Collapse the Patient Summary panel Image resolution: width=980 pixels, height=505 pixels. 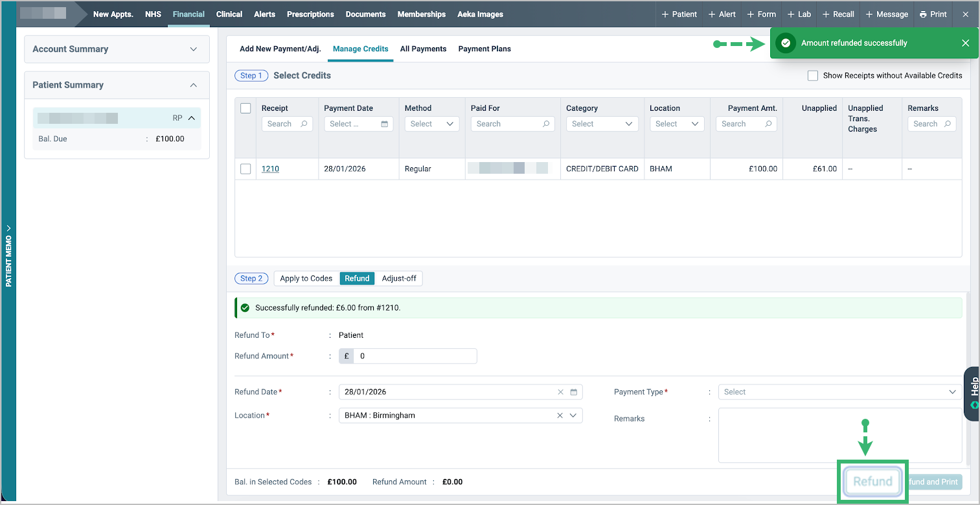[193, 85]
